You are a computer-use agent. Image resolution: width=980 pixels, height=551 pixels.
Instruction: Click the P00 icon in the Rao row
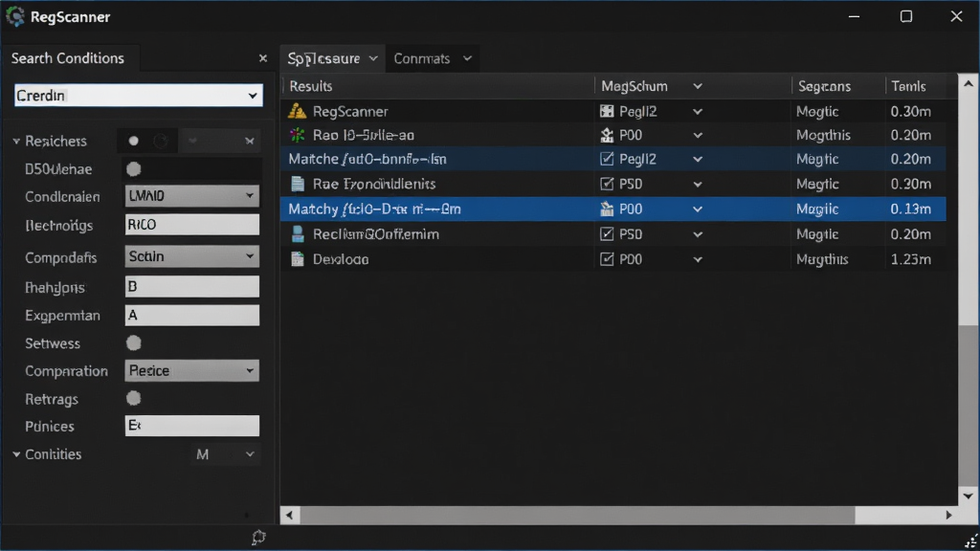pyautogui.click(x=606, y=135)
